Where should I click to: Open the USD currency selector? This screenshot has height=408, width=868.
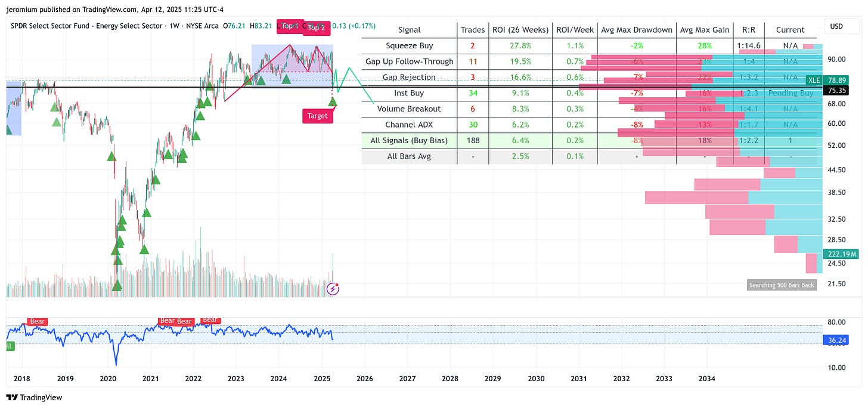[x=841, y=27]
